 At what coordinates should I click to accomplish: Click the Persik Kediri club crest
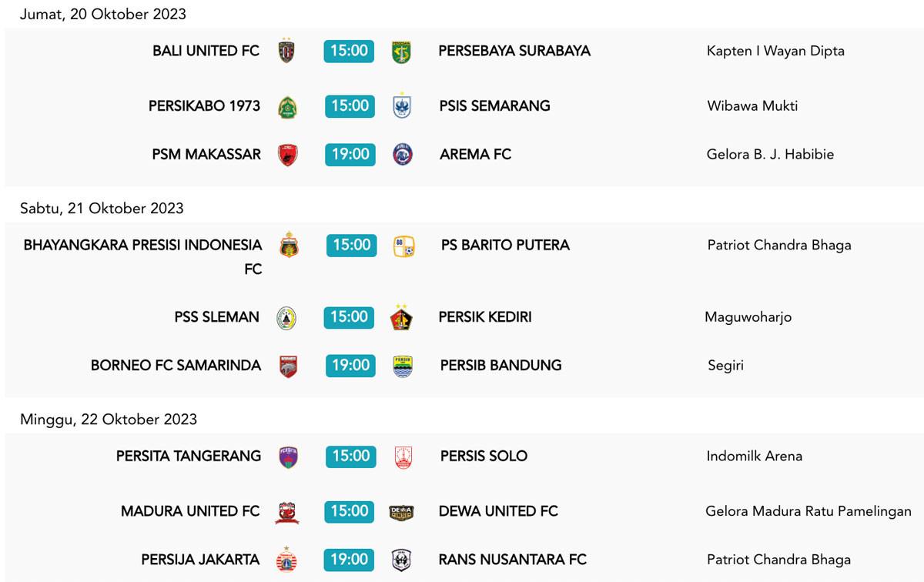pos(401,317)
